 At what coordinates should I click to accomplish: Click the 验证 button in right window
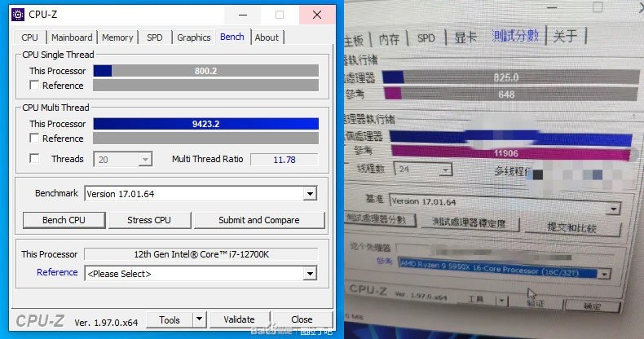pyautogui.click(x=535, y=303)
